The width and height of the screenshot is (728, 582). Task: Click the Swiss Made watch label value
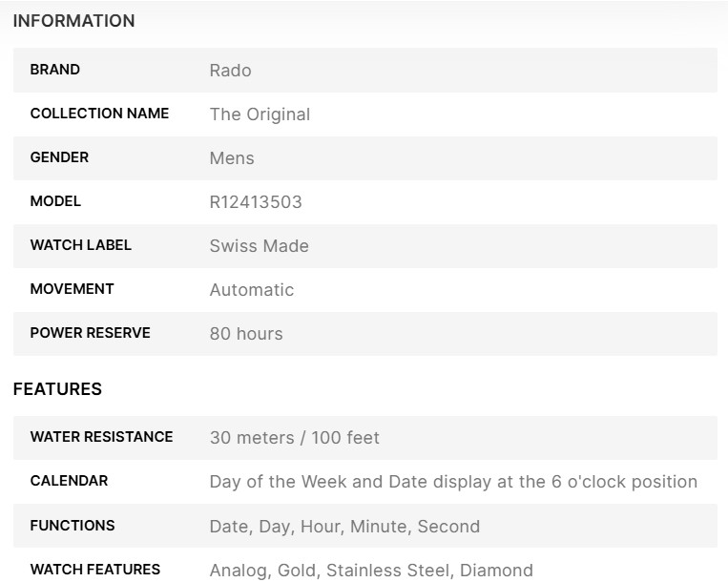pyautogui.click(x=259, y=246)
